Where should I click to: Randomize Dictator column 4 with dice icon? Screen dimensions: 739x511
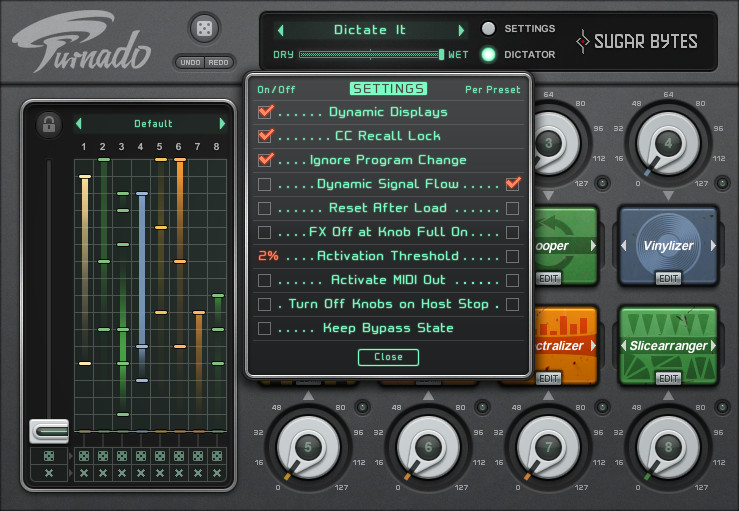point(141,456)
